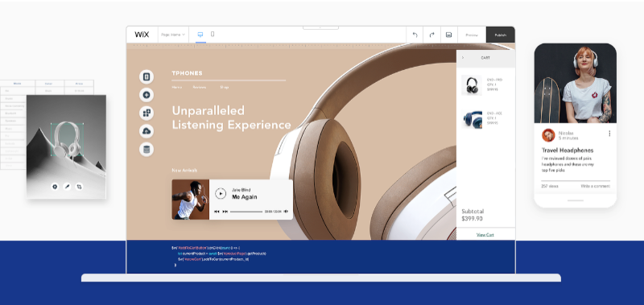Select the Home site menu item
This screenshot has width=644, height=305.
[x=176, y=87]
